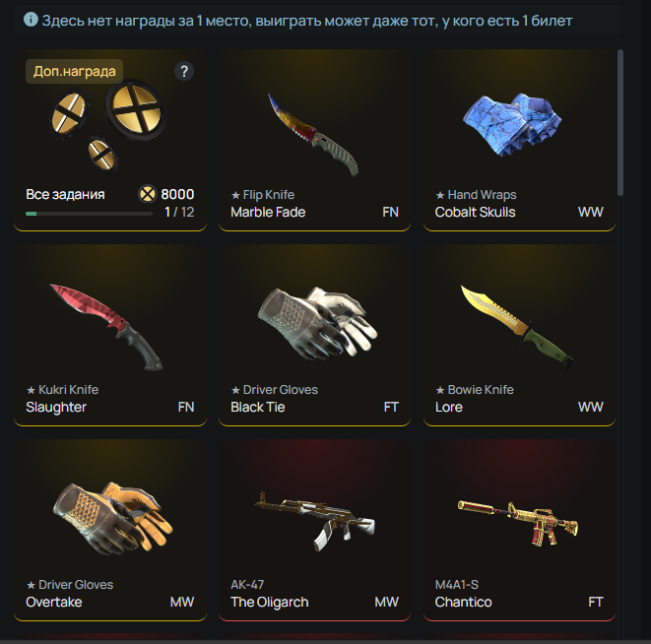The width and height of the screenshot is (651, 644).
Task: Select the Flip Knife Marble Fade image
Action: point(313,134)
